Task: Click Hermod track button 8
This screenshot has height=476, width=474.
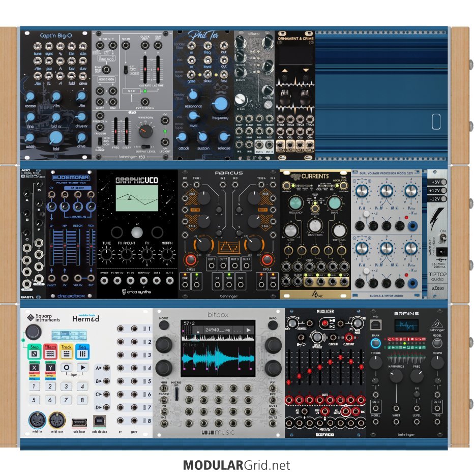Action: pos(82,400)
